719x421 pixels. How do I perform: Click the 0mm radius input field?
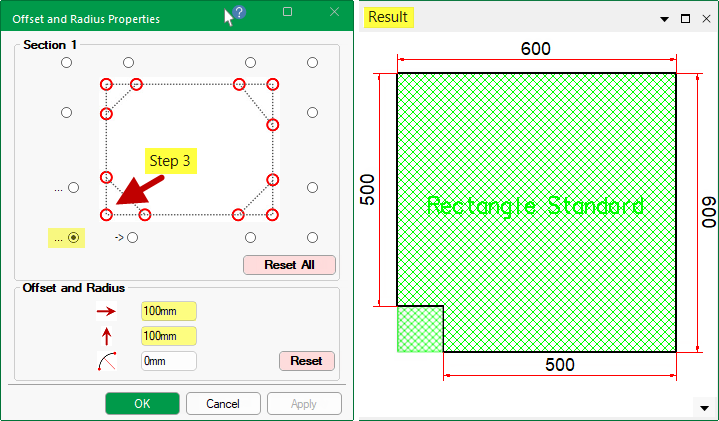[168, 361]
